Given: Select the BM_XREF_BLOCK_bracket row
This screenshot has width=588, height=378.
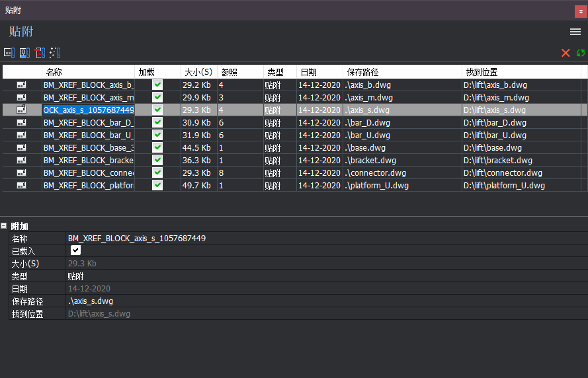Looking at the screenshot, I should (x=89, y=161).
